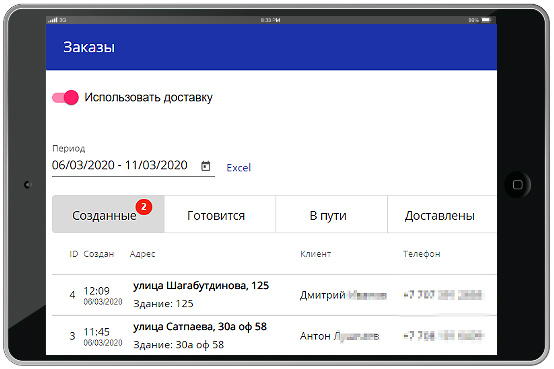Switch to the Созданные tab
This screenshot has height=369, width=554.
point(108,214)
